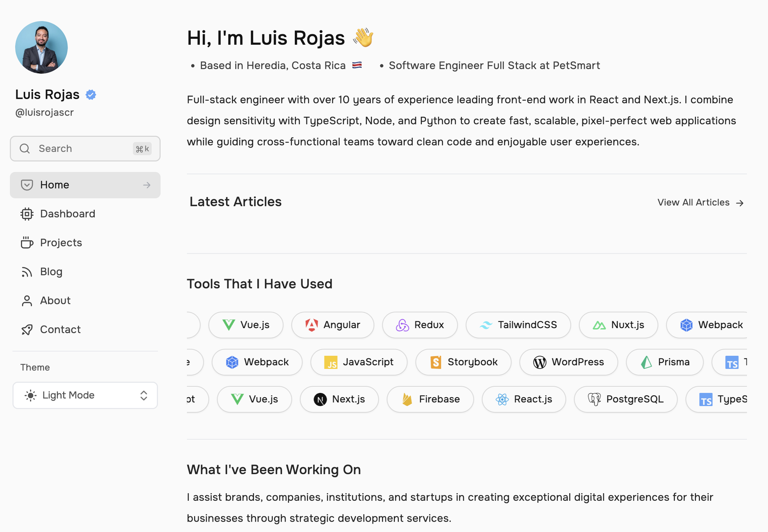Open the Blog section in the sidebar
This screenshot has width=768, height=532.
tap(85, 272)
